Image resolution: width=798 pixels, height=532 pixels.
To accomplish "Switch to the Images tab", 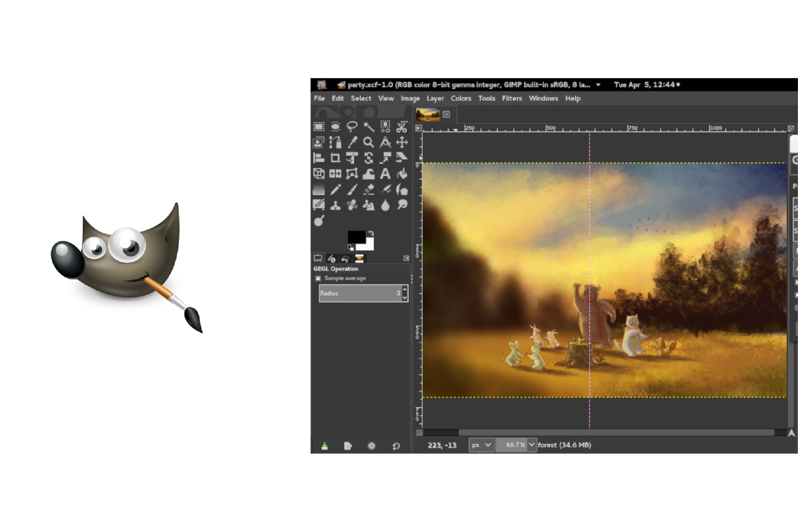I will tap(359, 259).
